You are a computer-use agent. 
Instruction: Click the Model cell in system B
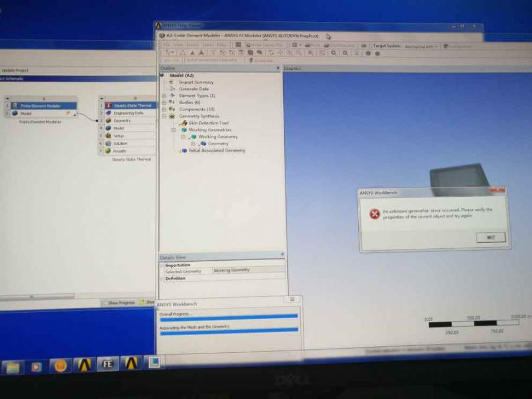click(x=130, y=128)
